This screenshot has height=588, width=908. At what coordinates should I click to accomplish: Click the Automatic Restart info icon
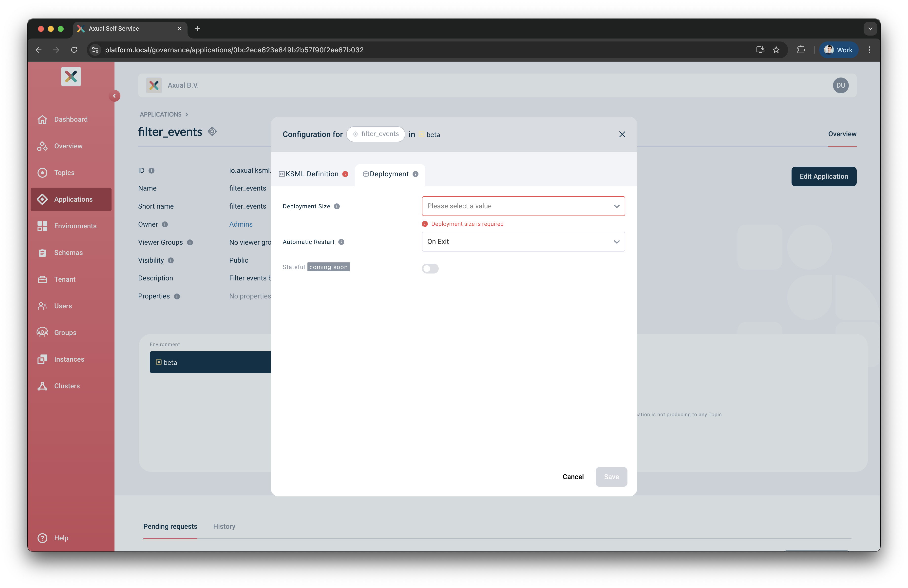[341, 242]
